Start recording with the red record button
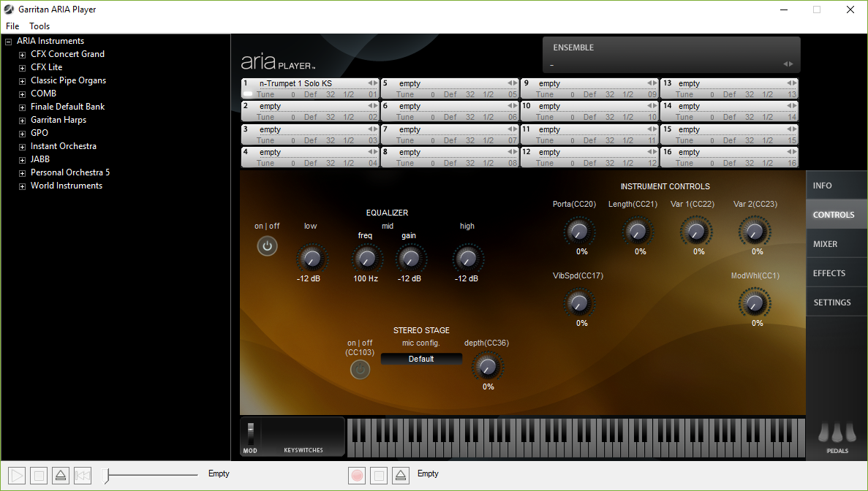868x491 pixels. click(357, 476)
